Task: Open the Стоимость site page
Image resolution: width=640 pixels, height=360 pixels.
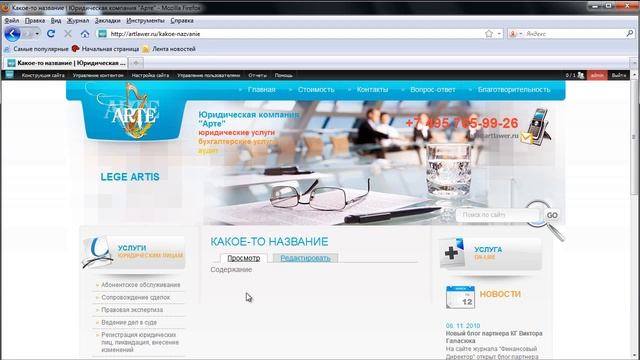Action: [316, 89]
